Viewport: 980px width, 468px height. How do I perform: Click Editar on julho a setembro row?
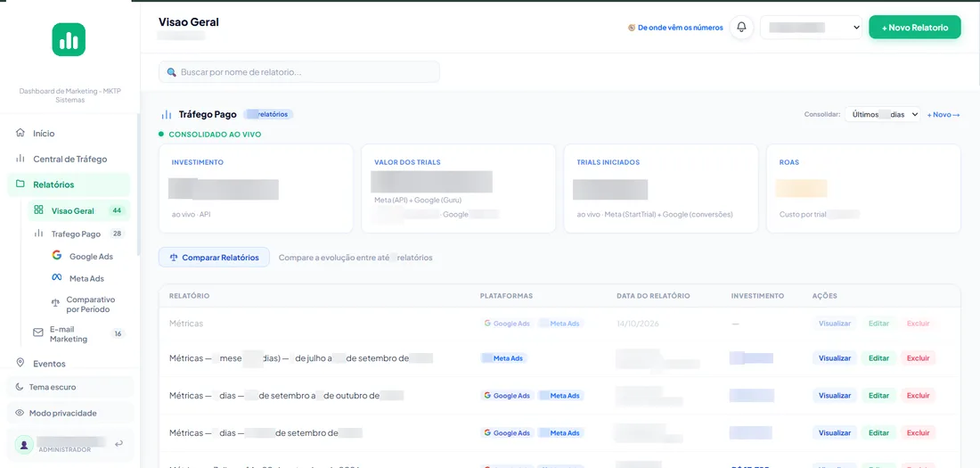(878, 357)
